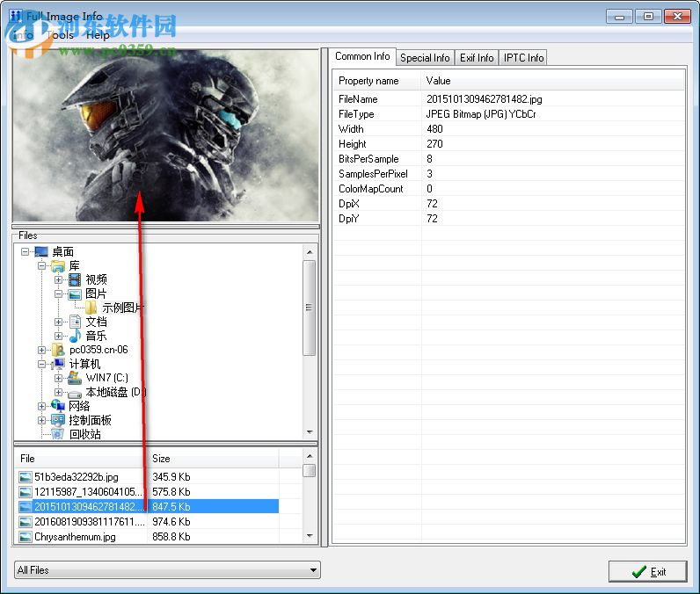Sort by the Size column header

pos(214,459)
